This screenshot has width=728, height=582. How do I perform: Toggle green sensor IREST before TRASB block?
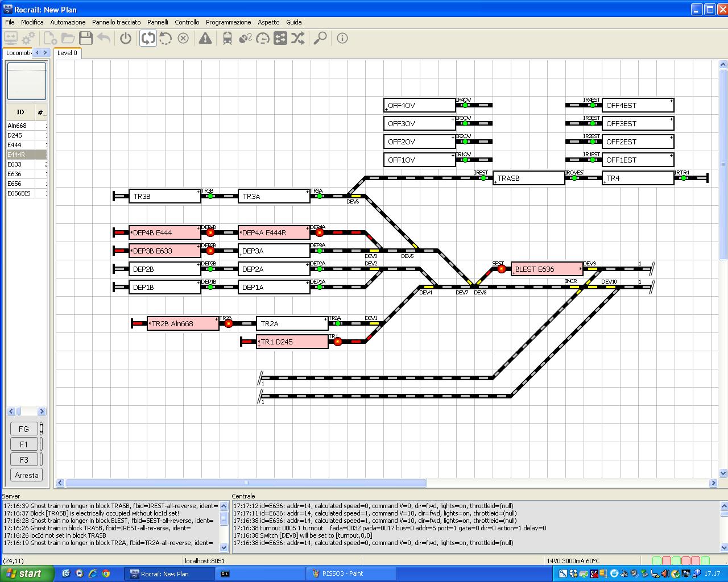[x=483, y=178]
